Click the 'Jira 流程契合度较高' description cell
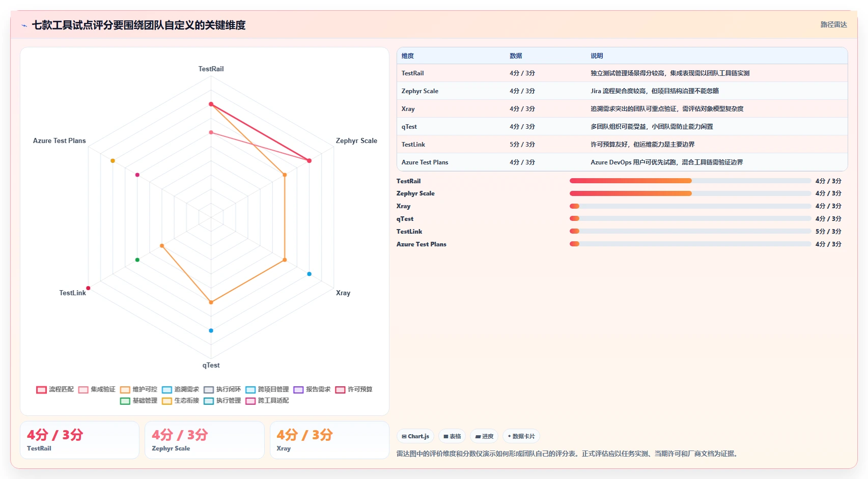868x479 pixels. [x=655, y=91]
